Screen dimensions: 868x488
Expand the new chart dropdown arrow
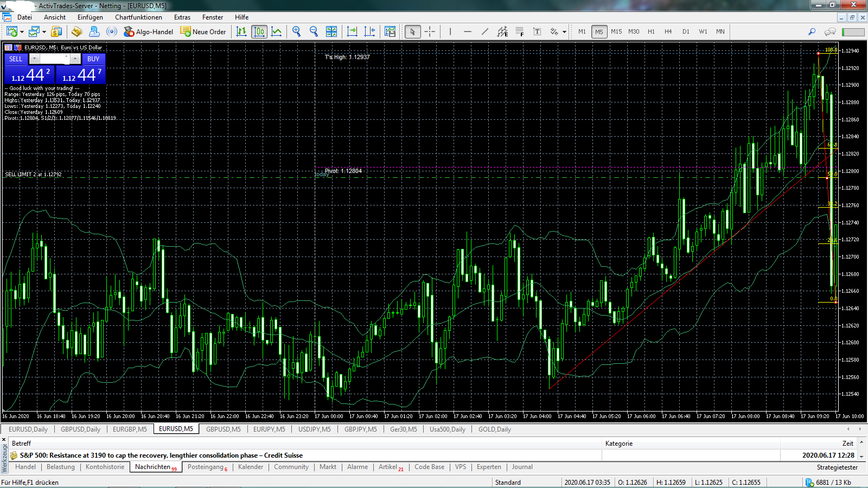tap(22, 32)
